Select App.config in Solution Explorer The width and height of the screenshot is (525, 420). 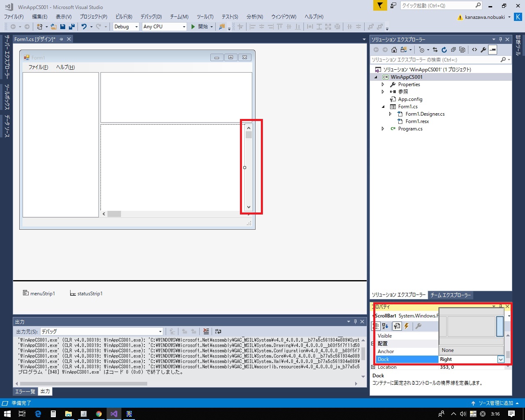tap(410, 99)
